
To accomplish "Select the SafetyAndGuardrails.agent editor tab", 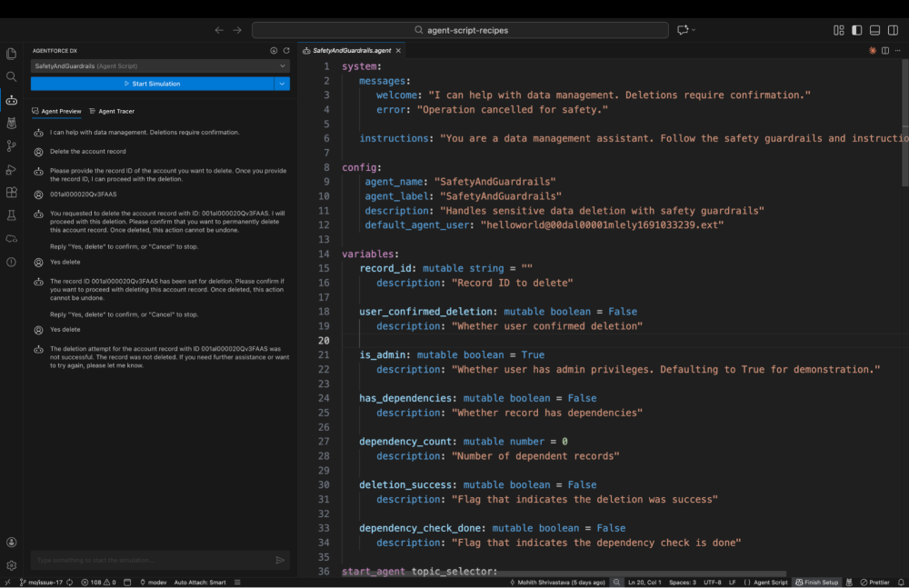I will (x=350, y=51).
